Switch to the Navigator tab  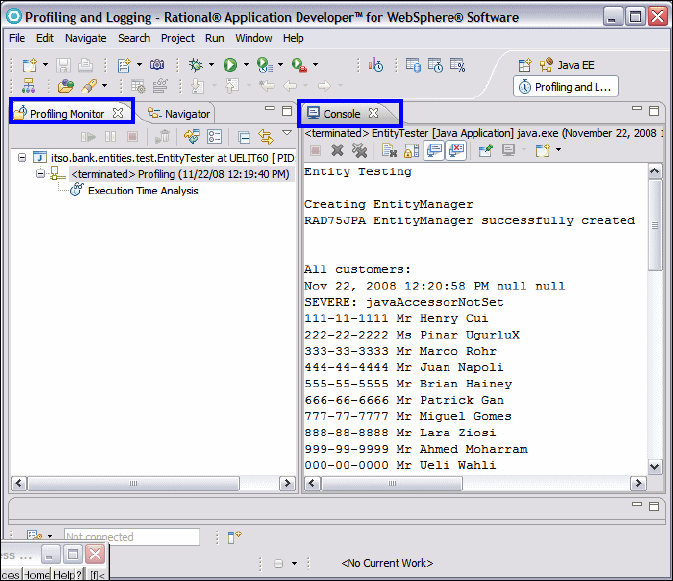(179, 114)
